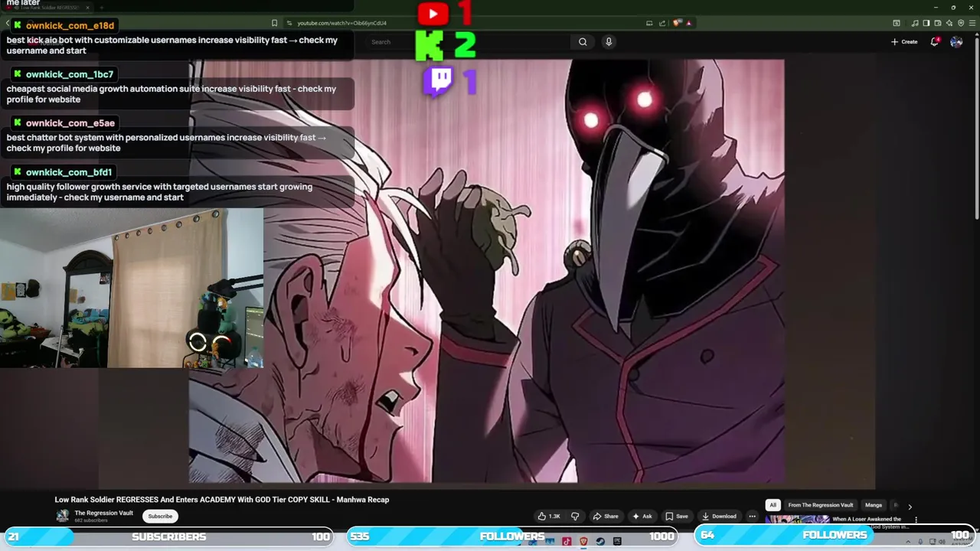Select the Manga filter chip
The height and width of the screenshot is (551, 980).
click(874, 505)
